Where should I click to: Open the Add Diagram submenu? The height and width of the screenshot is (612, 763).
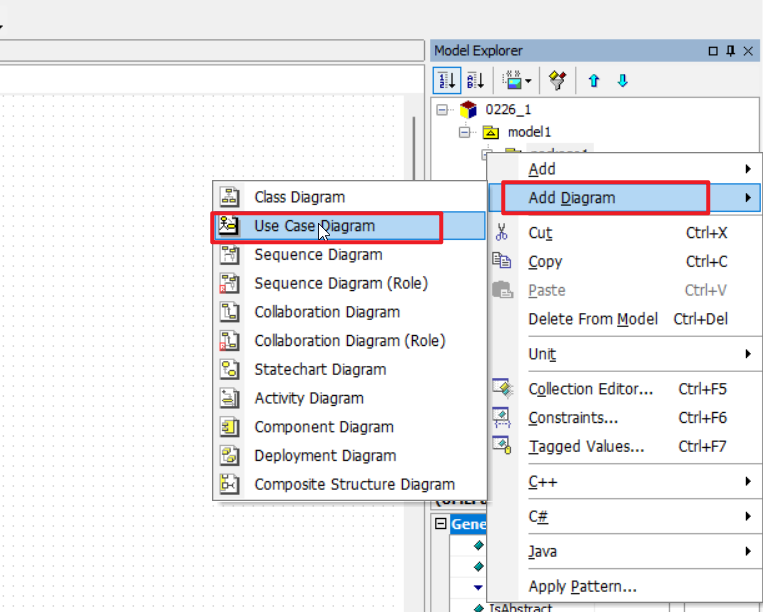point(624,198)
